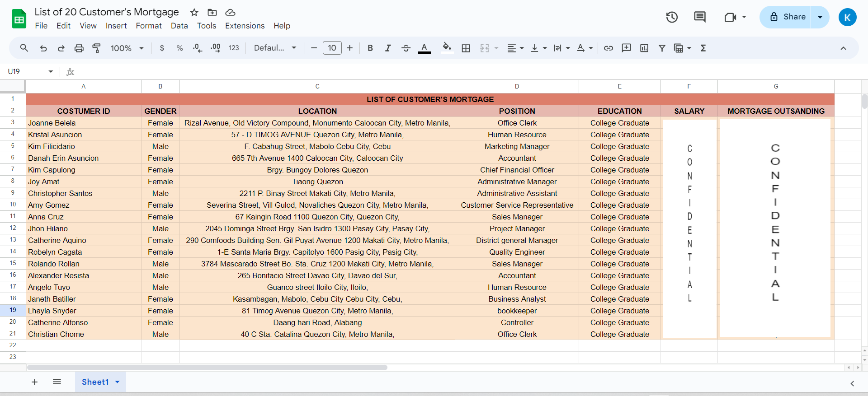Insert a chart
The image size is (868, 396).
644,48
